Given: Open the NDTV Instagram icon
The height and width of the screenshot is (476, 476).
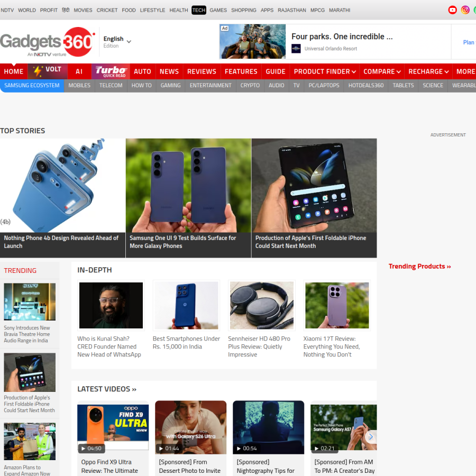Looking at the screenshot, I should click(x=465, y=10).
